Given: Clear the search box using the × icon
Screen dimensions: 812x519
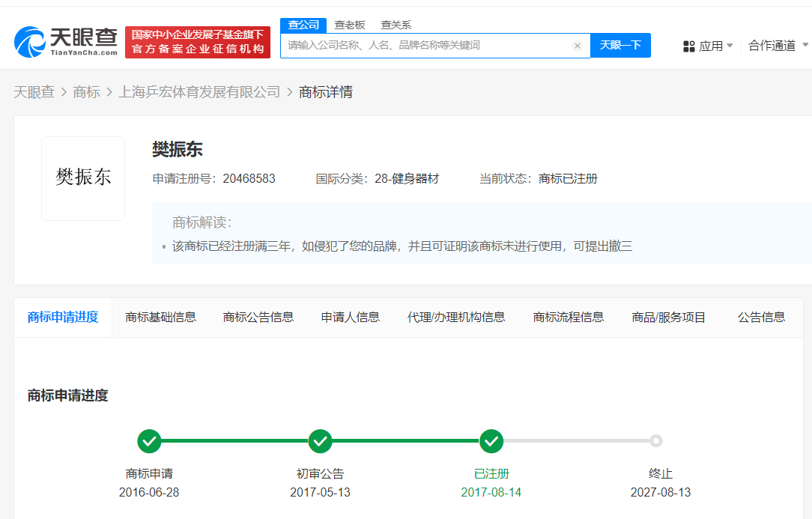Looking at the screenshot, I should click(x=578, y=46).
